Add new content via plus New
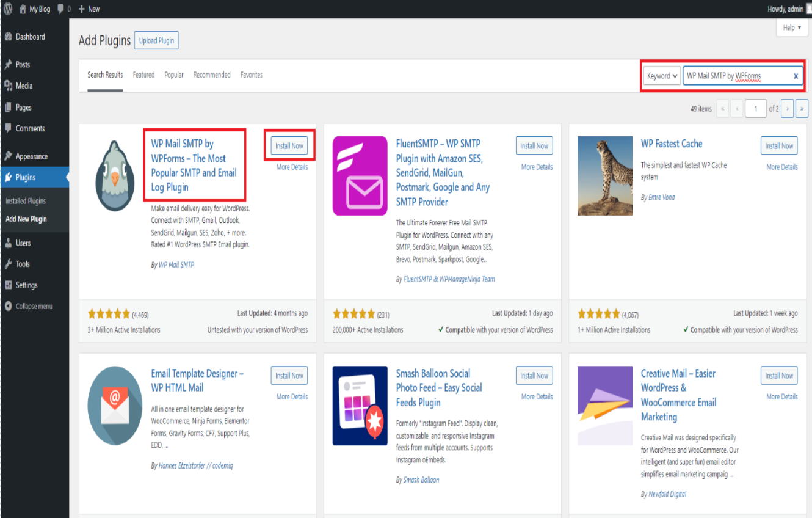 coord(89,9)
